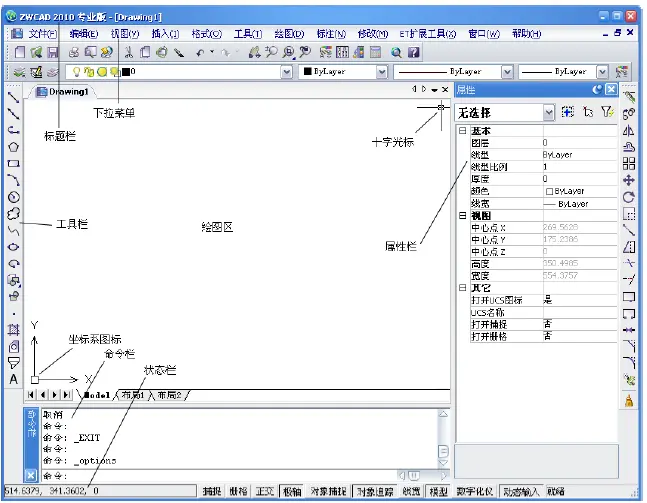Open the 编辑(E) menu
The width and height of the screenshot is (647, 503).
coord(84,34)
